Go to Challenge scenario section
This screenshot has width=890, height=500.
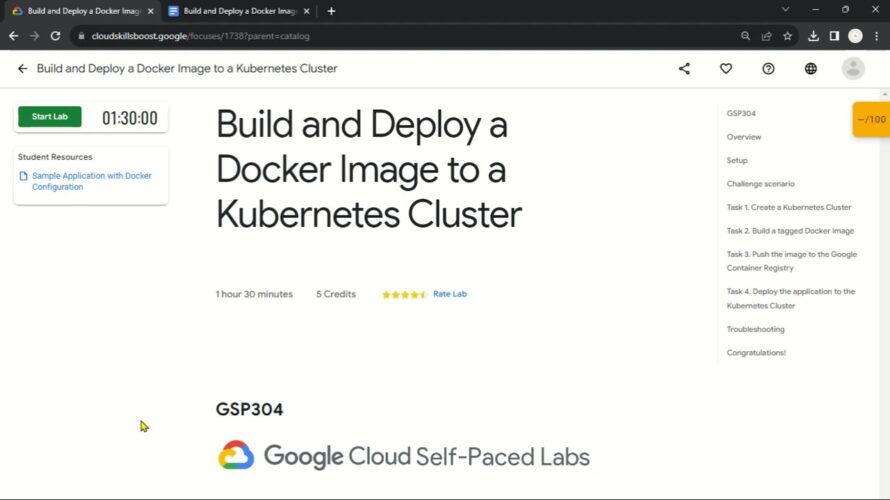761,184
